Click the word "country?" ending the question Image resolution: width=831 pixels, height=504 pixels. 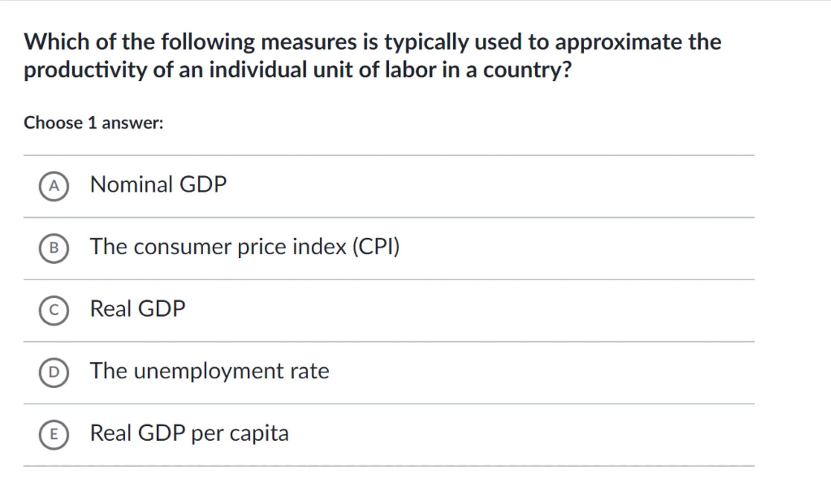527,70
